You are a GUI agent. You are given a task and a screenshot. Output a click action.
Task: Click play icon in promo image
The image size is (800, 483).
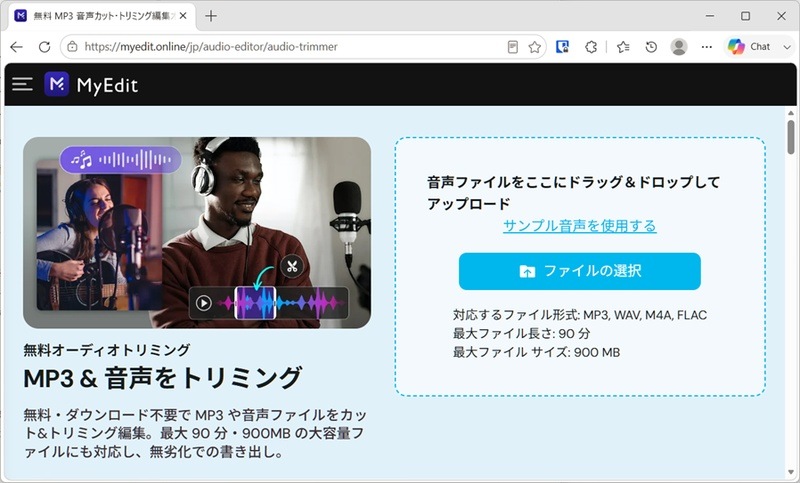204,303
